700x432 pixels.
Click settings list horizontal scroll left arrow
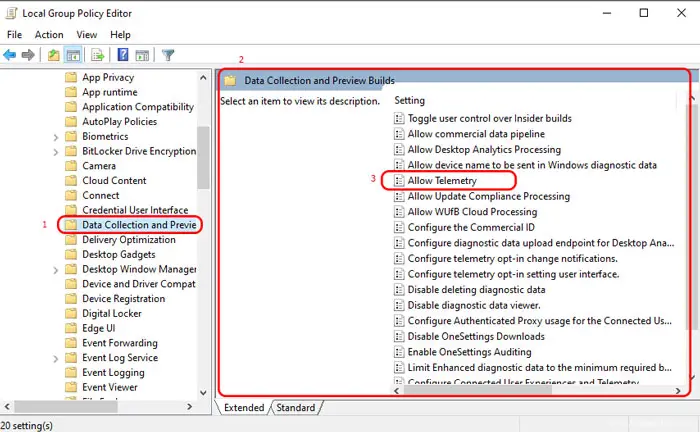396,391
